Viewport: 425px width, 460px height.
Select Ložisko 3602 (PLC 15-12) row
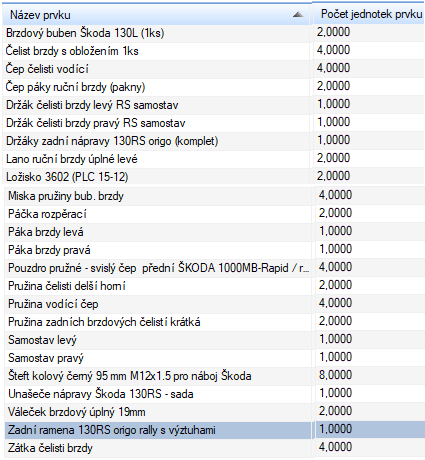pyautogui.click(x=213, y=177)
